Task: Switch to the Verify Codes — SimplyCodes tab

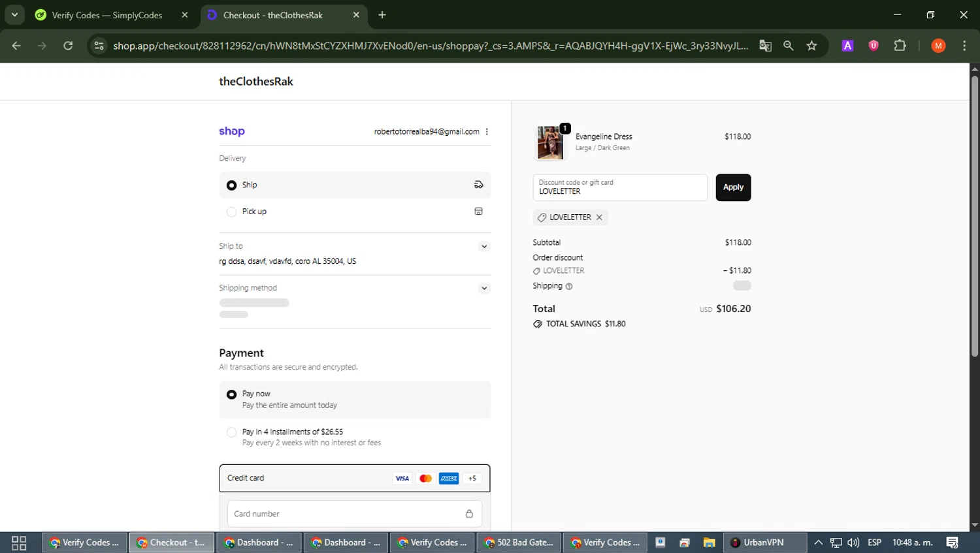Action: point(107,15)
